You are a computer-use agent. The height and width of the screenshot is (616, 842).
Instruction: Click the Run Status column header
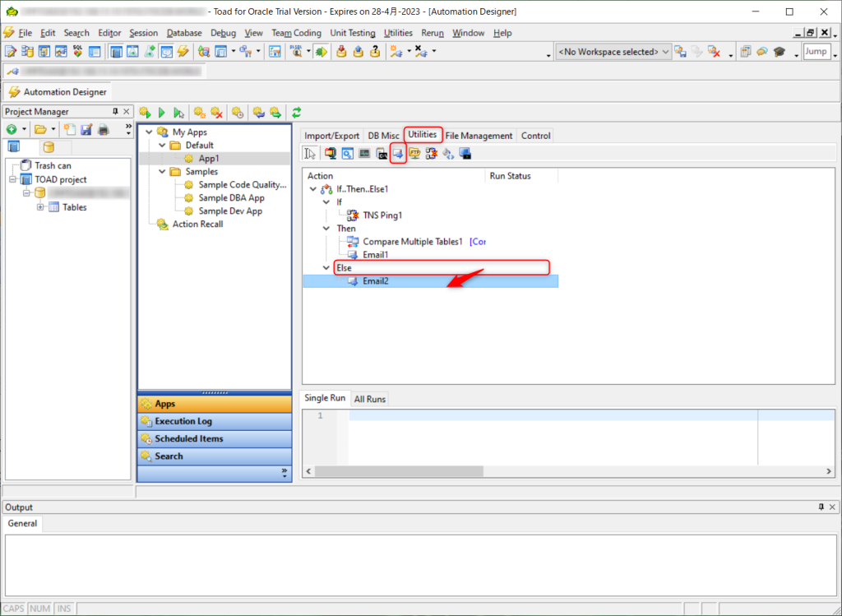coord(521,176)
